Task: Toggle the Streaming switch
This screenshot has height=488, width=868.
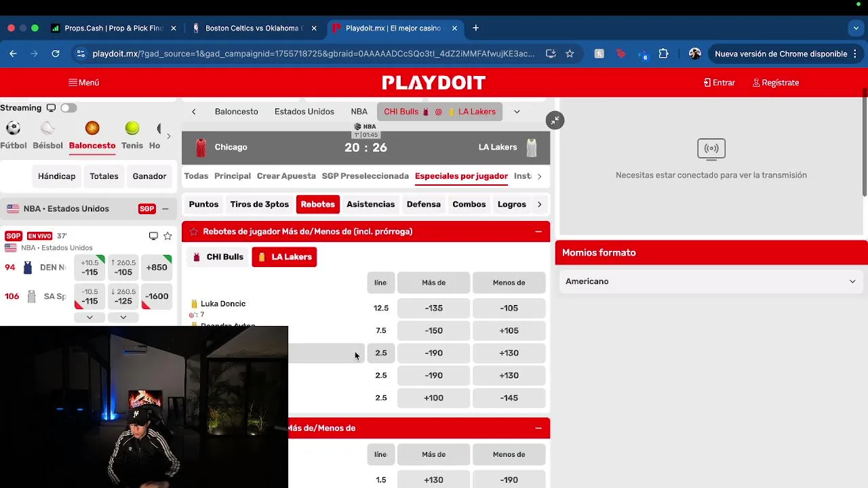Action: point(68,108)
